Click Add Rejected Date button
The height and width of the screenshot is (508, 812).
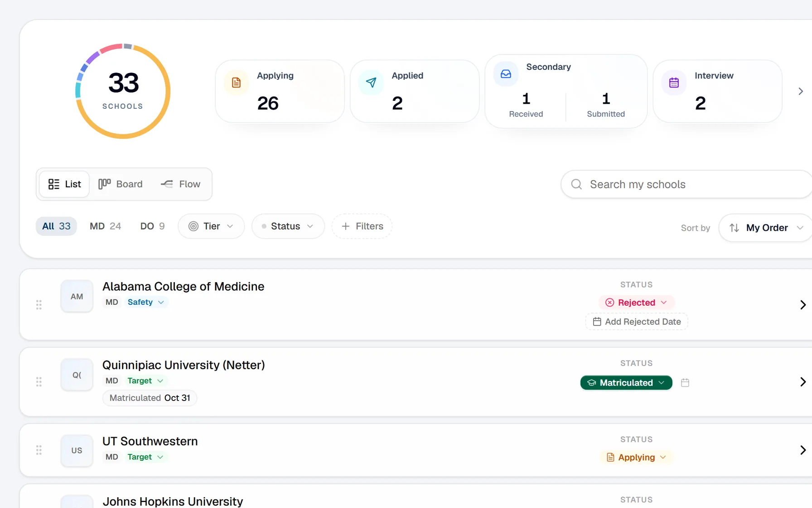point(637,322)
